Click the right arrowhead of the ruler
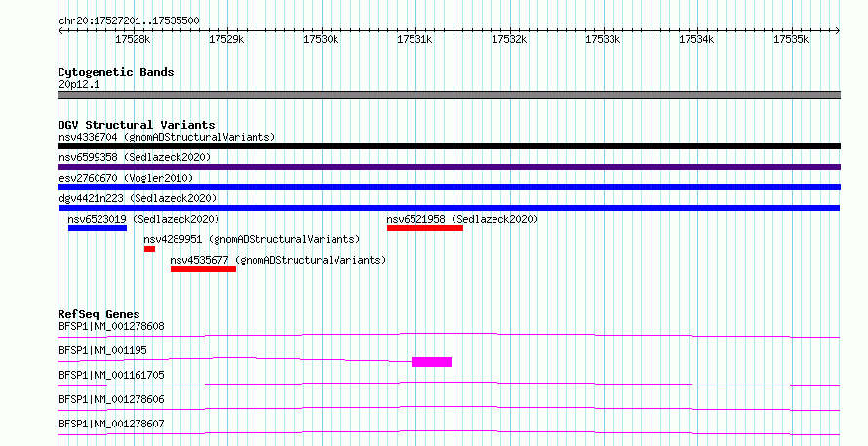This screenshot has width=868, height=446. point(838,31)
